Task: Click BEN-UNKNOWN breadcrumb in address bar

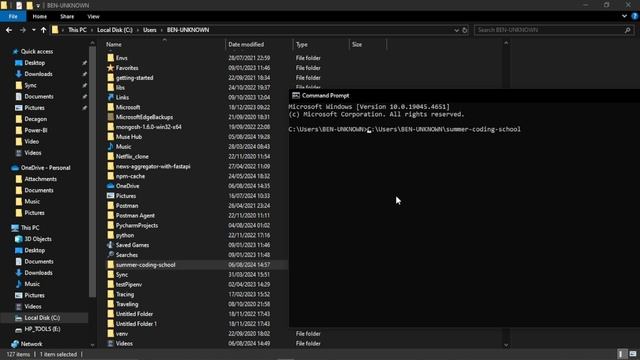Action: 188,30
